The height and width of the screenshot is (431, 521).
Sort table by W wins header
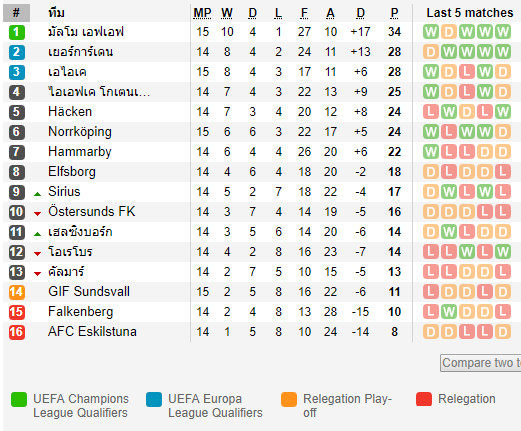[x=227, y=13]
